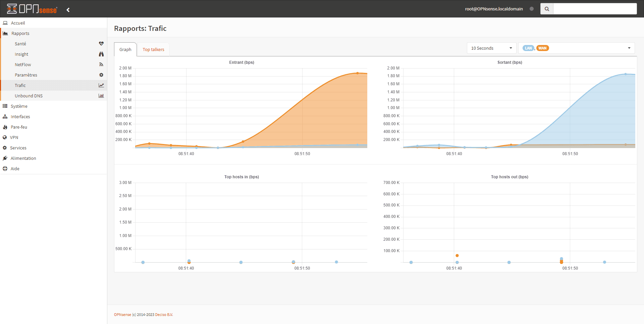Collapse the sidebar with the chevron arrow
Image resolution: width=644 pixels, height=324 pixels.
pos(68,10)
